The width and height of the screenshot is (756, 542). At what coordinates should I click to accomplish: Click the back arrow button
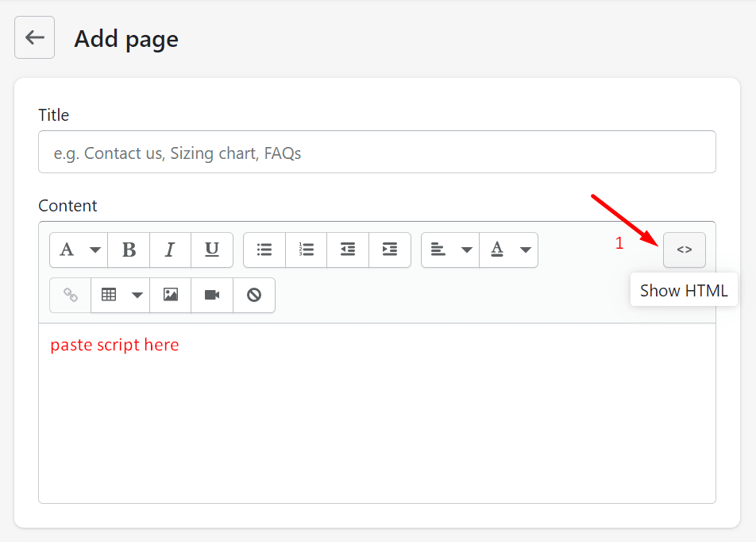click(x=34, y=37)
